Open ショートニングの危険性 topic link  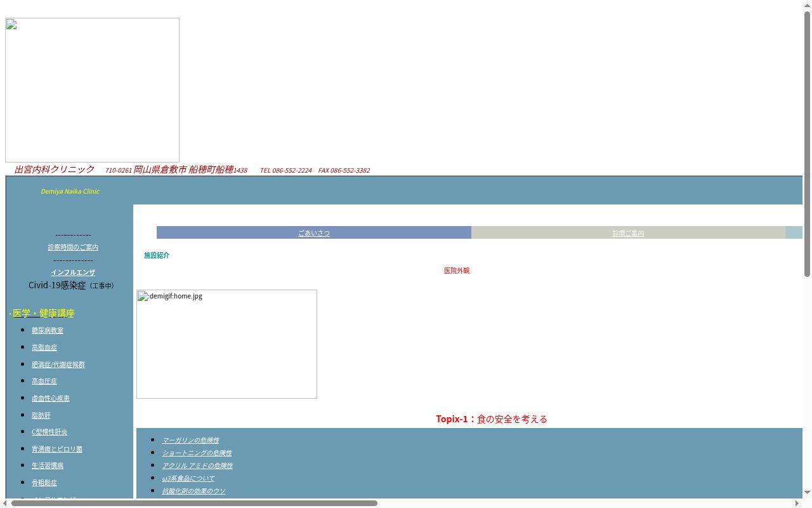[x=197, y=453]
